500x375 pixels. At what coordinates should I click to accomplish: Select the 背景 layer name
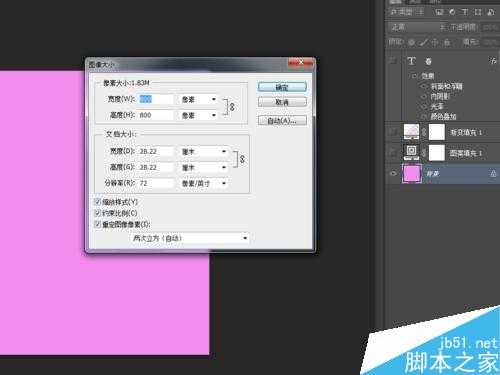click(433, 174)
